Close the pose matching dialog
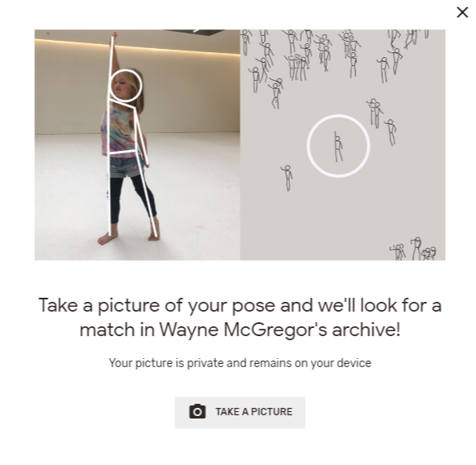The image size is (476, 465). click(462, 12)
